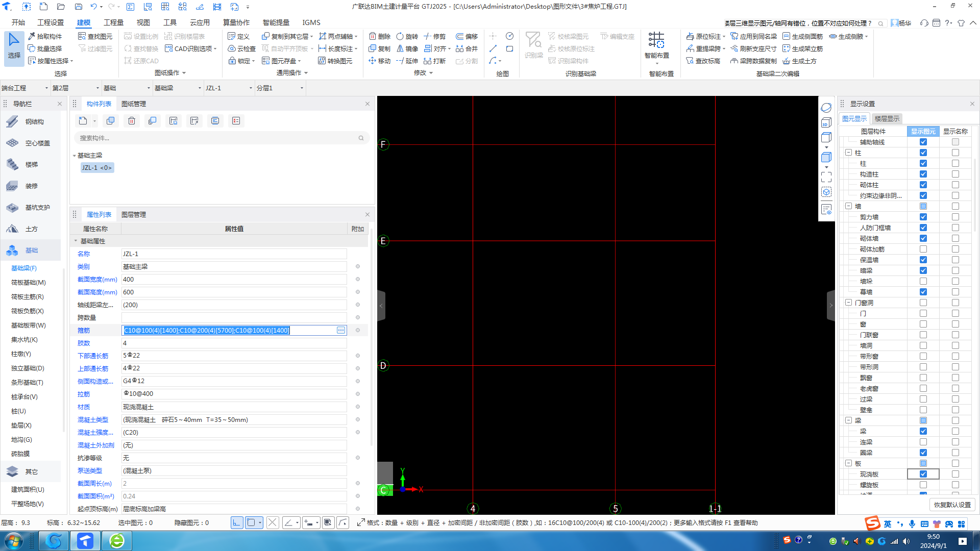The image size is (980, 551).
Task: Click new component icon in 构件列表
Action: point(83,121)
